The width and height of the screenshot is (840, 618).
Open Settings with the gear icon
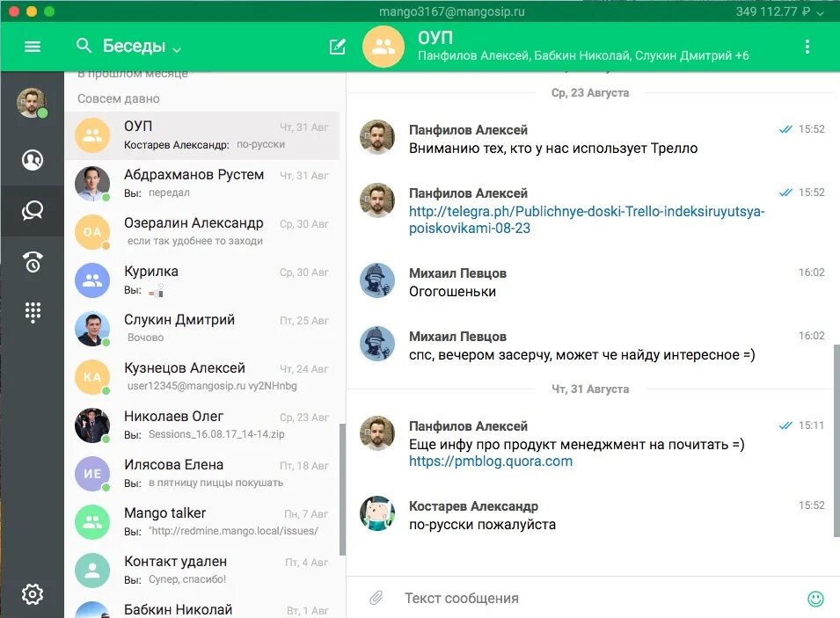33,594
